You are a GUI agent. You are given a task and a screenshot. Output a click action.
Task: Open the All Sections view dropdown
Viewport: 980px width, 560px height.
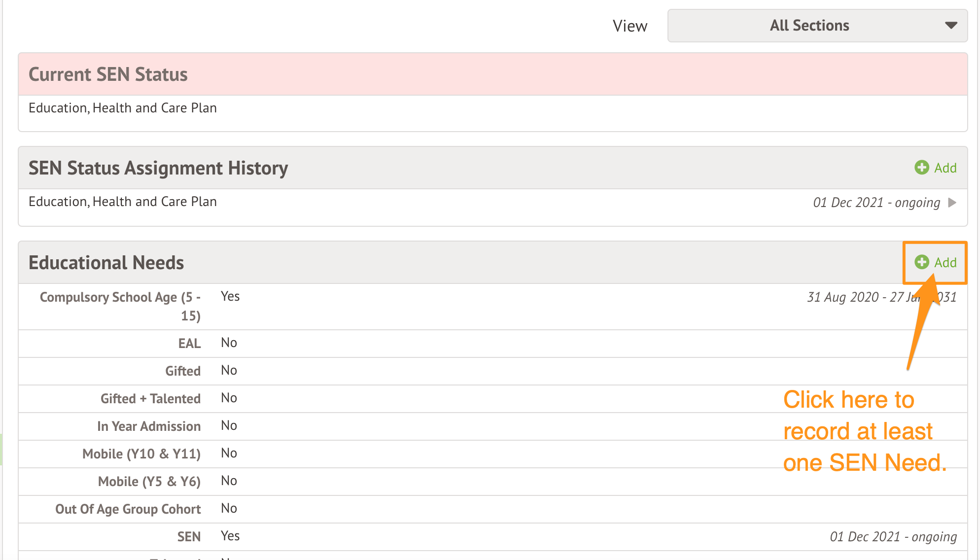pos(809,26)
